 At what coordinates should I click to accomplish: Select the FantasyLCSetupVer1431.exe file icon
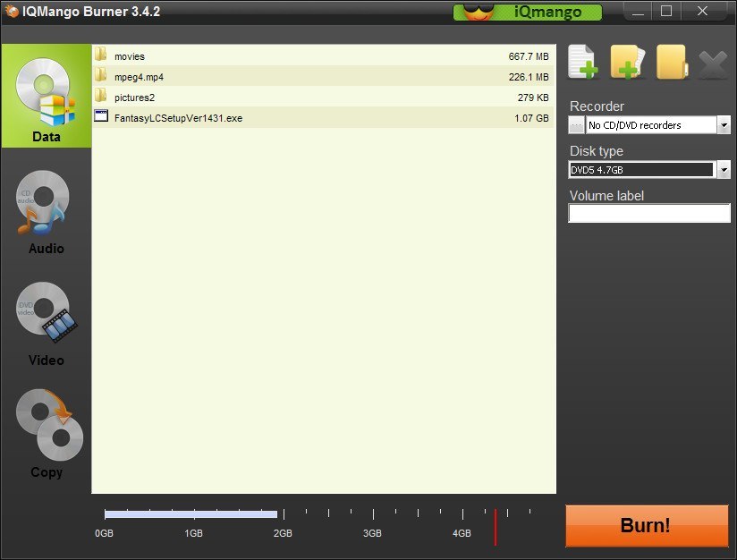tap(101, 115)
